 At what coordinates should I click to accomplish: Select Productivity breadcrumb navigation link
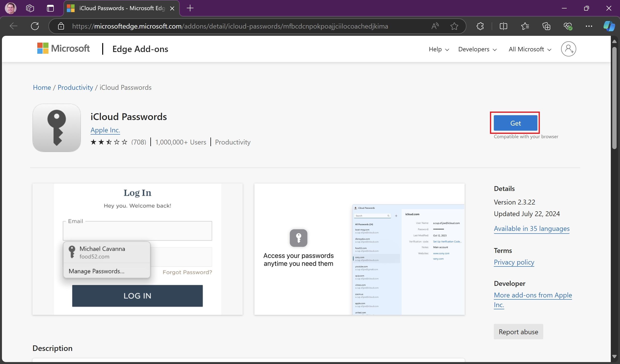pos(75,87)
